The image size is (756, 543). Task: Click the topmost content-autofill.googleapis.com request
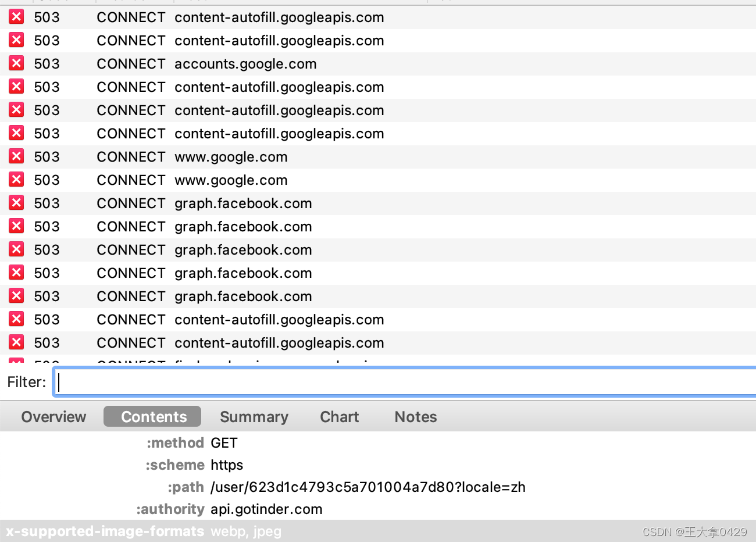(378, 17)
